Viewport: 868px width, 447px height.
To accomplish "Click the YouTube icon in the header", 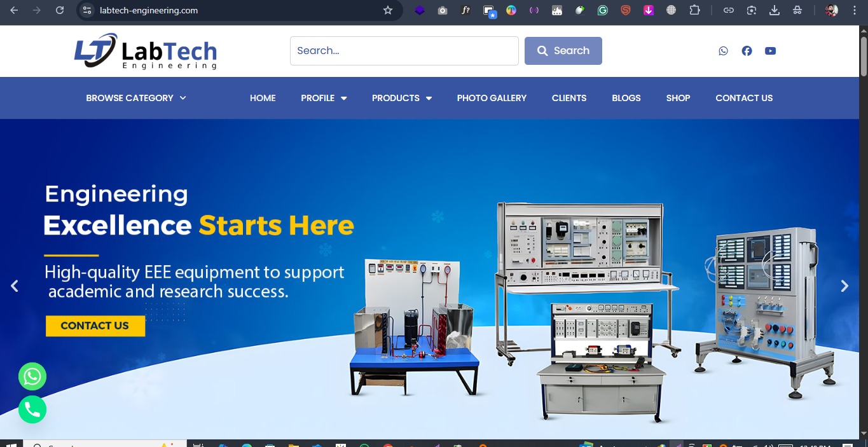I will point(770,51).
